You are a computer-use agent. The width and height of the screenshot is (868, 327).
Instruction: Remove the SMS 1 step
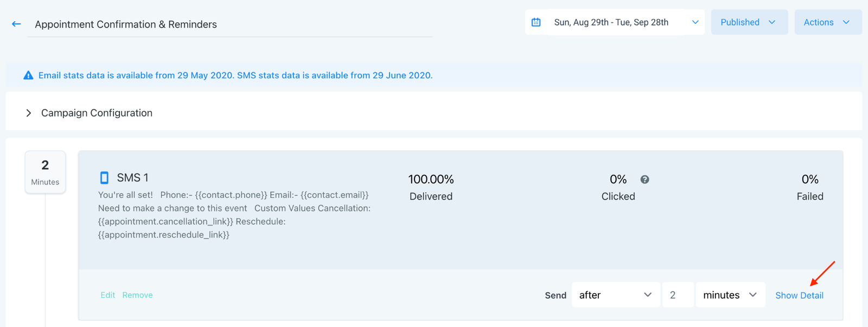[137, 295]
